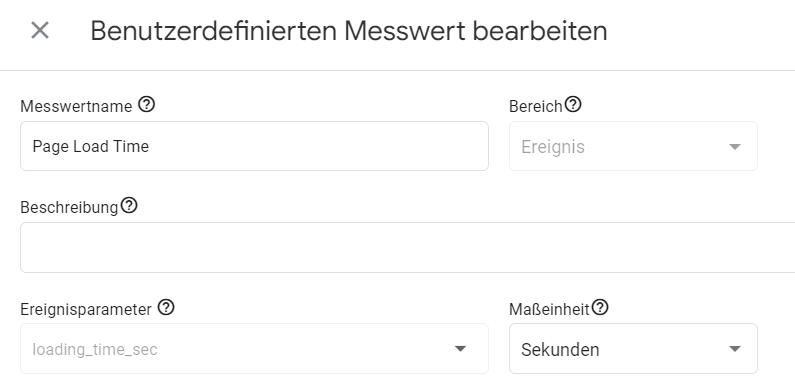Focus the Page Load Time name field
This screenshot has height=392, width=795.
[255, 146]
